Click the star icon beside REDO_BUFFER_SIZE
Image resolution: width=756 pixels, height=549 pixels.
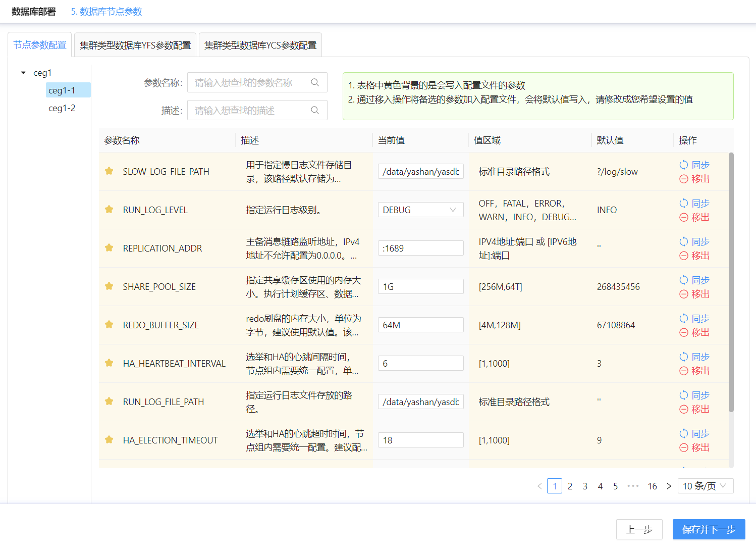(109, 324)
